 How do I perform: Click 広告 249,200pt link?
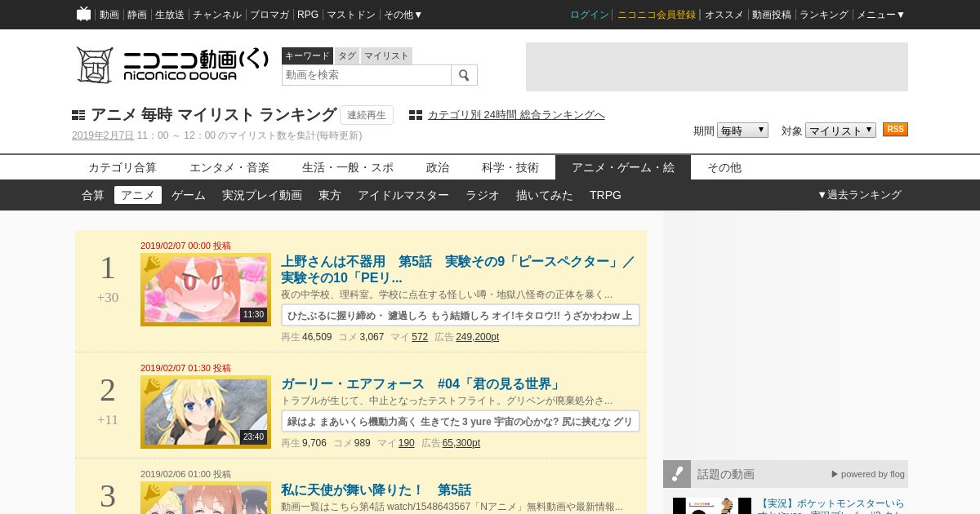[x=478, y=337]
